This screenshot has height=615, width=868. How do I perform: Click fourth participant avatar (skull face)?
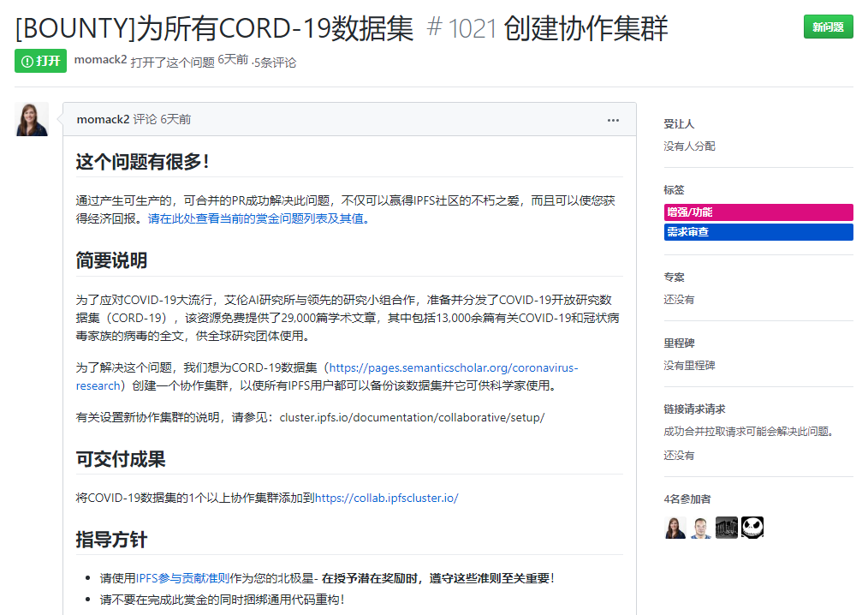click(x=752, y=528)
